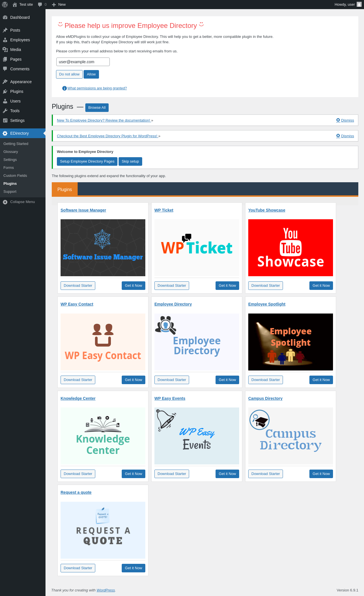Screen dimensions: 364x596
Task: Click the comments bubble icon in admin bar
Action: click(x=40, y=5)
